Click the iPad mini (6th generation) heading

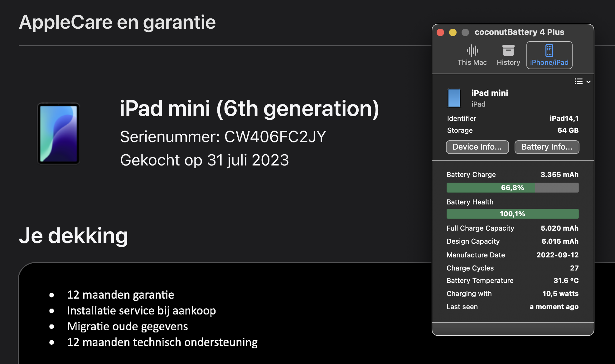coord(249,108)
